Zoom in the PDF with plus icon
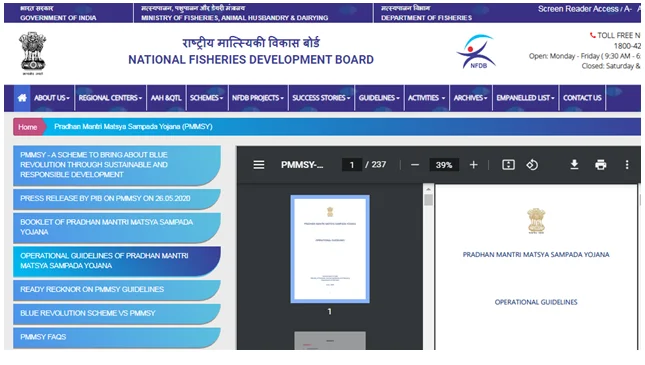 [473, 165]
